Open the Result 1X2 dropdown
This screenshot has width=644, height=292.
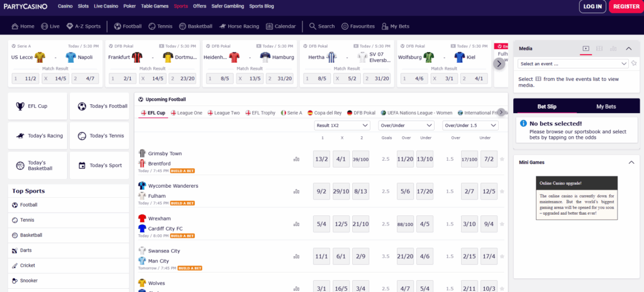(x=342, y=126)
